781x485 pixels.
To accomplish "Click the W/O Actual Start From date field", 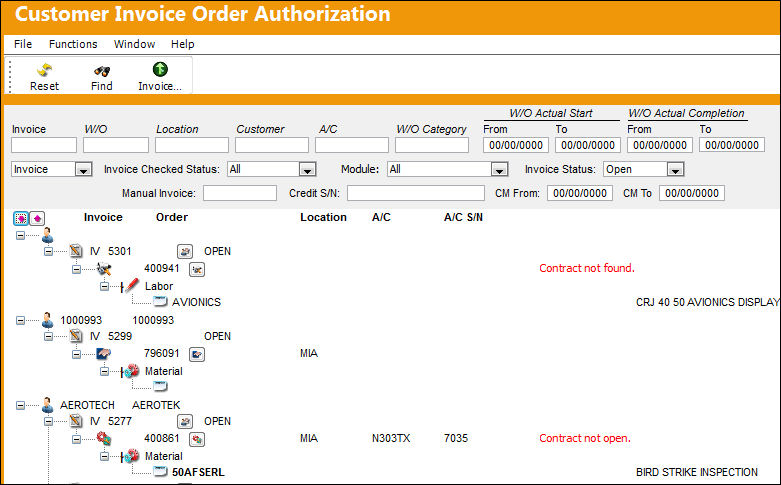I will pyautogui.click(x=516, y=145).
